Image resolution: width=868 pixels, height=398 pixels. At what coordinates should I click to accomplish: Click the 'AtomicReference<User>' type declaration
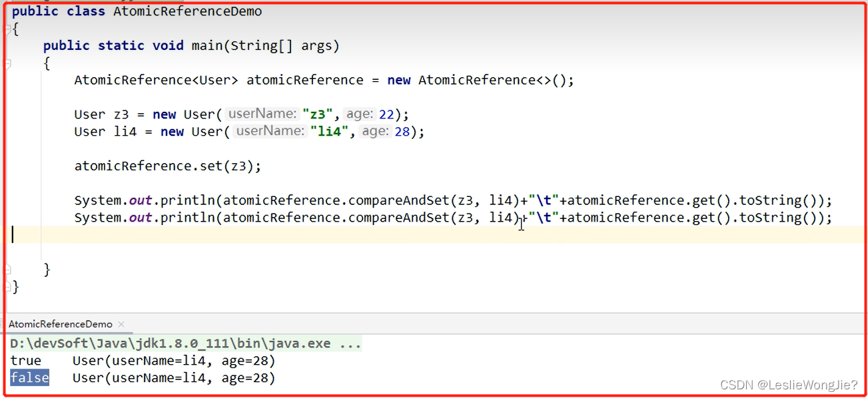pyautogui.click(x=157, y=80)
